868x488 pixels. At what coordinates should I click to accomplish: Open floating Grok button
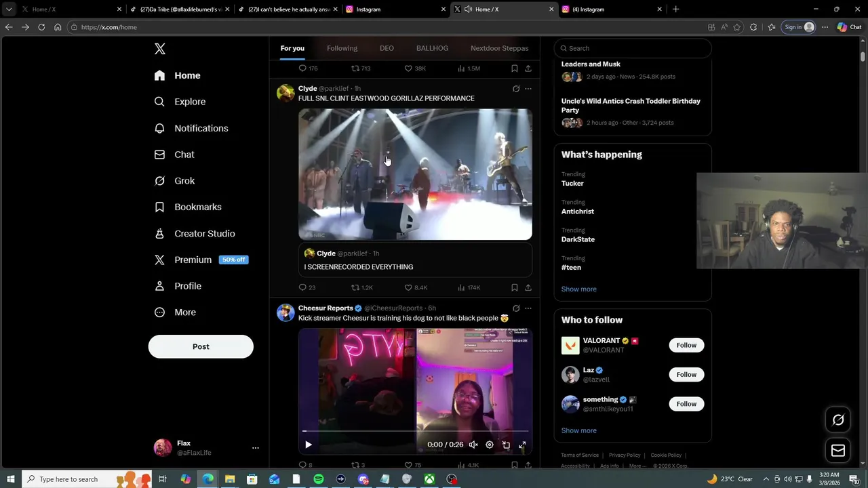838,420
